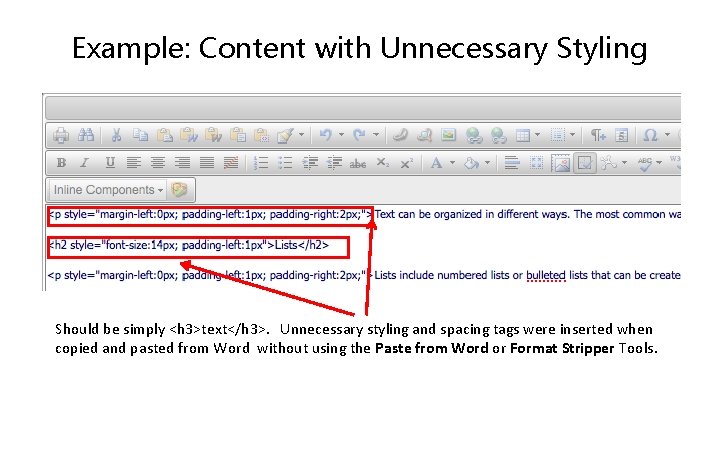Click the "Text can be organized" paragraph line

[x=364, y=214]
